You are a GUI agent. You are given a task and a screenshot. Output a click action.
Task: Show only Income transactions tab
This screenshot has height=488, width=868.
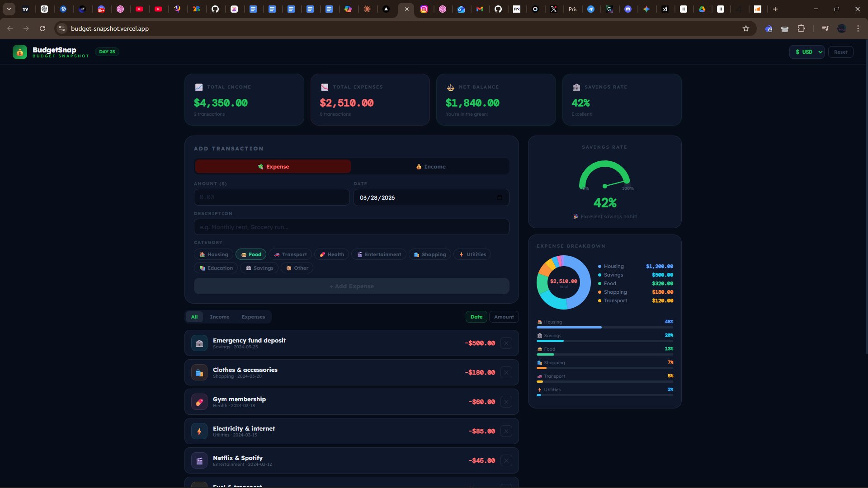(219, 317)
